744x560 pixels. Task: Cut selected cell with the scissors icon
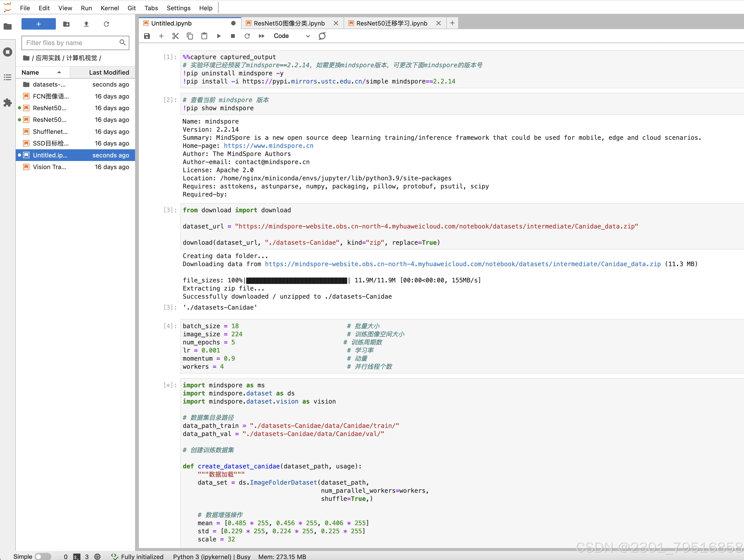[175, 36]
